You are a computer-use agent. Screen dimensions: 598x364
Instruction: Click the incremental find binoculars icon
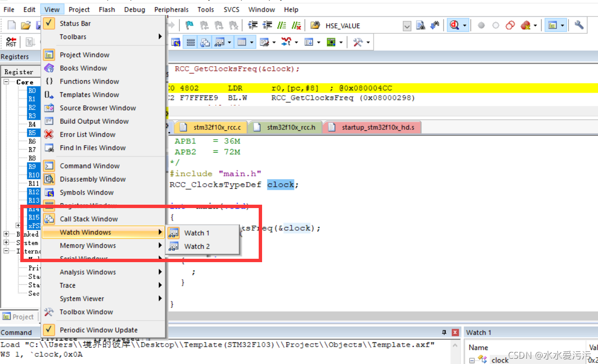(x=435, y=26)
